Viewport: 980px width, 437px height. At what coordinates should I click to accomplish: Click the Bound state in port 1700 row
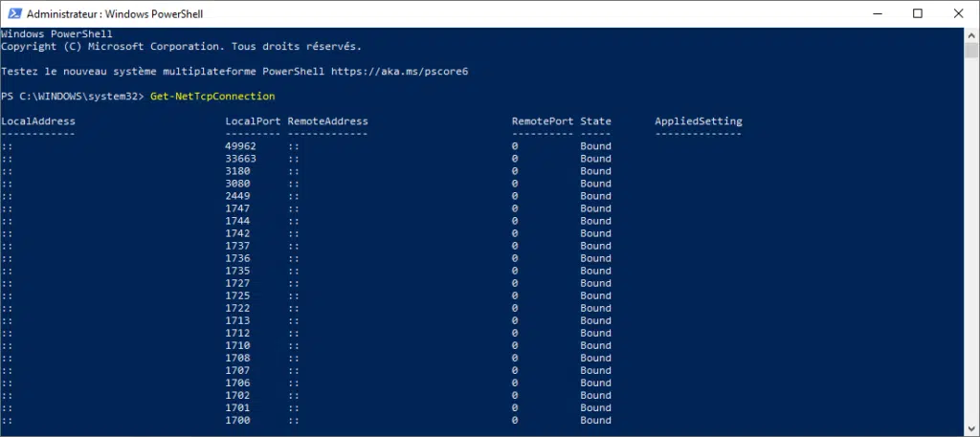click(595, 421)
